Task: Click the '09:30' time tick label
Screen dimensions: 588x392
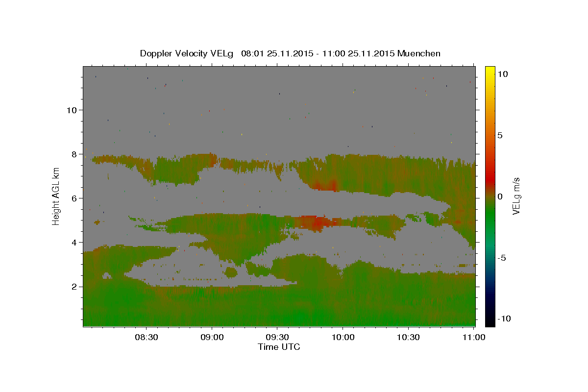Action: [x=277, y=338]
